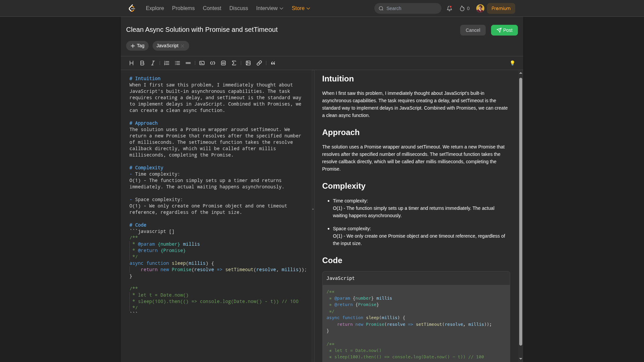Image resolution: width=644 pixels, height=362 pixels.
Task: Insert a hyperlink via chain icon
Action: coord(259,63)
